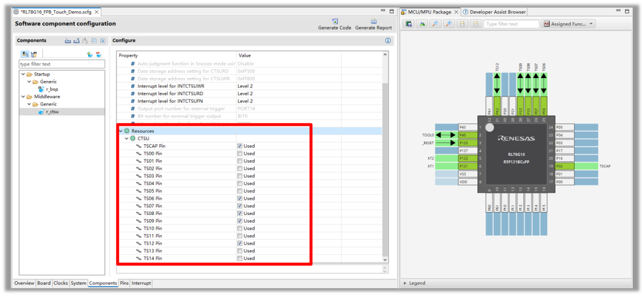Open the Developer Assist Browser tab
This screenshot has width=644, height=296.
click(x=497, y=12)
